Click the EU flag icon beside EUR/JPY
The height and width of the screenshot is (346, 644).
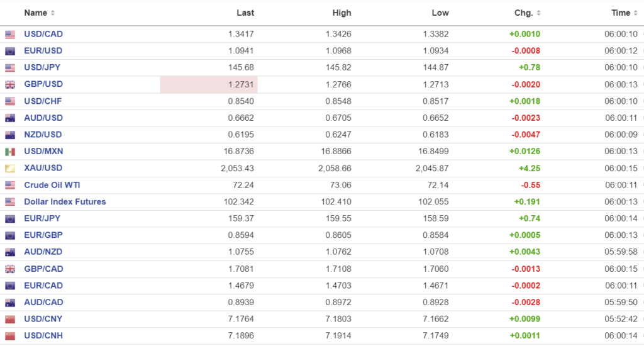(10, 219)
